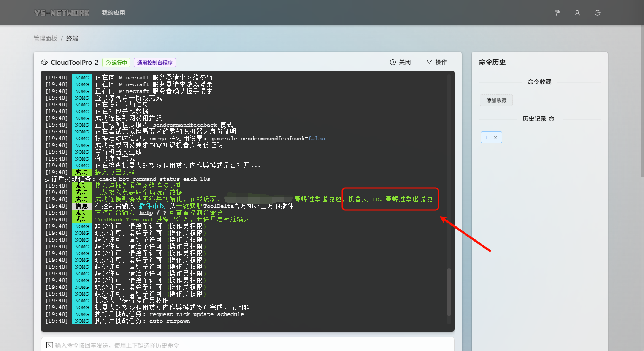Click the YS-NETWORK logo
This screenshot has width=644, height=351.
pyautogui.click(x=62, y=13)
